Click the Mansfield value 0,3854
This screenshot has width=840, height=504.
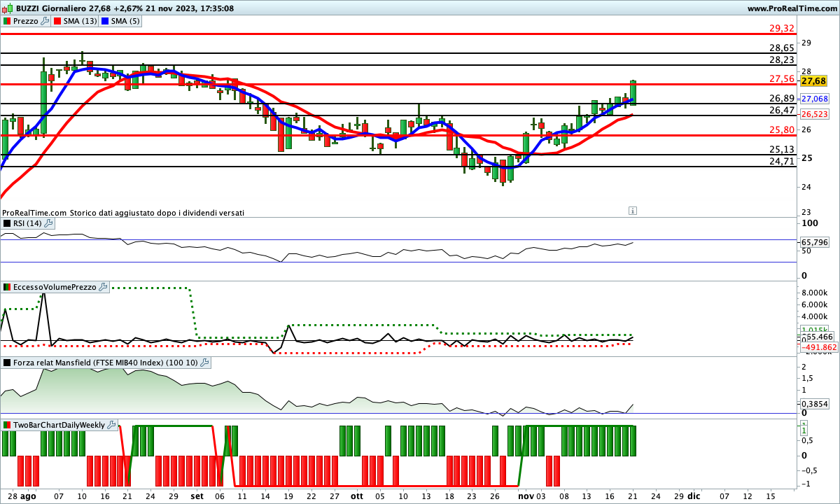click(815, 404)
